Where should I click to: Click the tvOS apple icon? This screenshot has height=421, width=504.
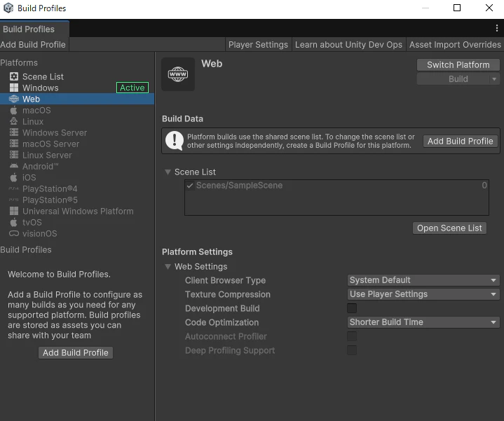[x=13, y=222]
